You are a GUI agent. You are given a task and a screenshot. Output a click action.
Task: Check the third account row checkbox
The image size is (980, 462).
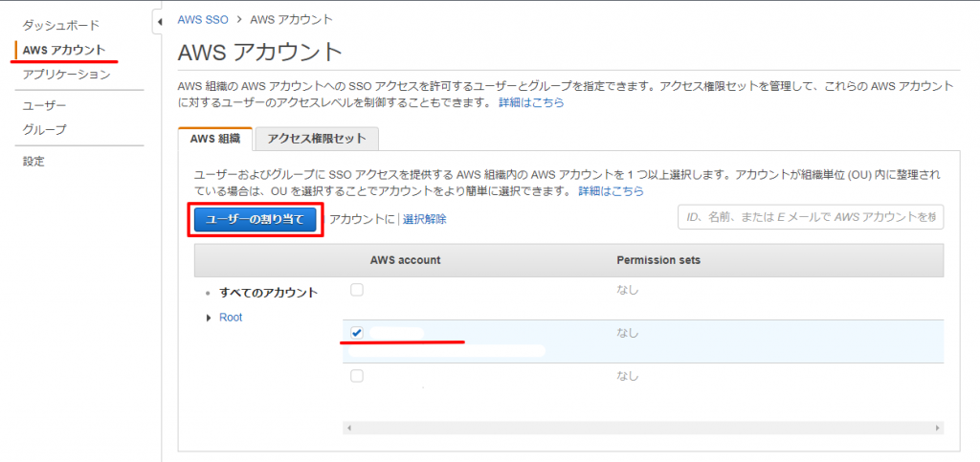tap(356, 376)
